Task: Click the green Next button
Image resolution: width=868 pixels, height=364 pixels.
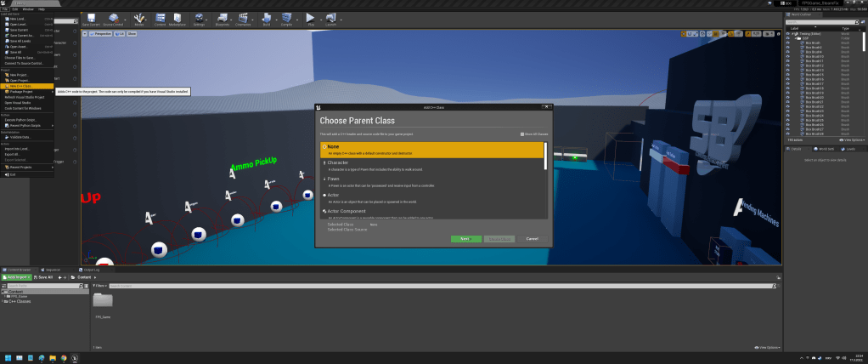Action: pyautogui.click(x=465, y=238)
